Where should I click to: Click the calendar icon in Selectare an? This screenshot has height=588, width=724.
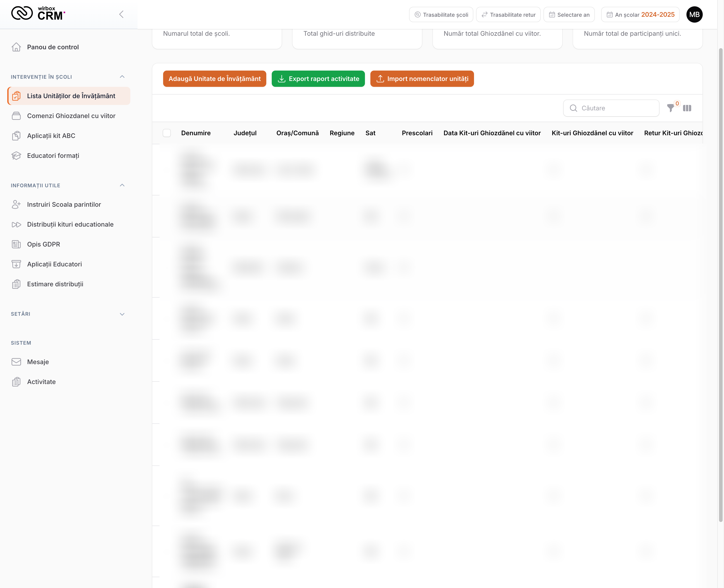[552, 14]
